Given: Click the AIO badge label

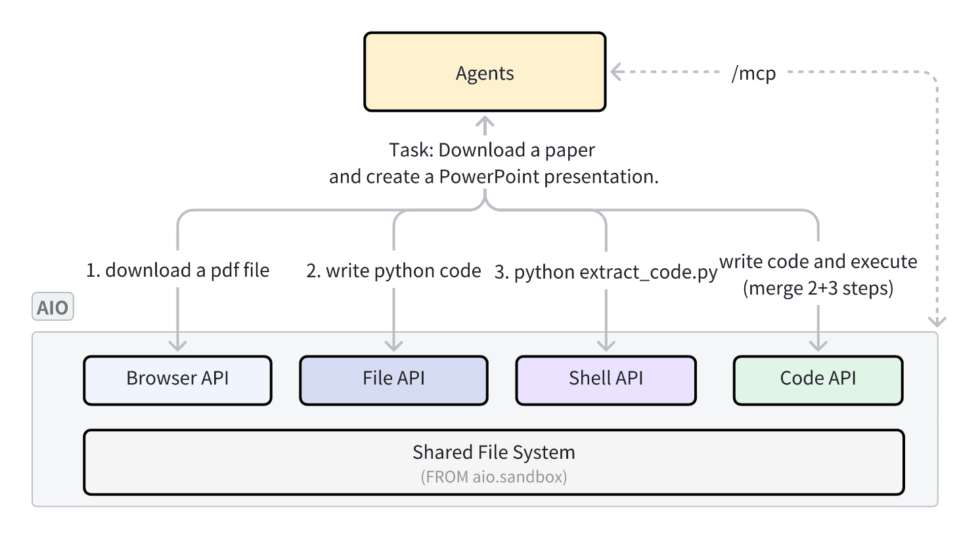Looking at the screenshot, I should (53, 307).
